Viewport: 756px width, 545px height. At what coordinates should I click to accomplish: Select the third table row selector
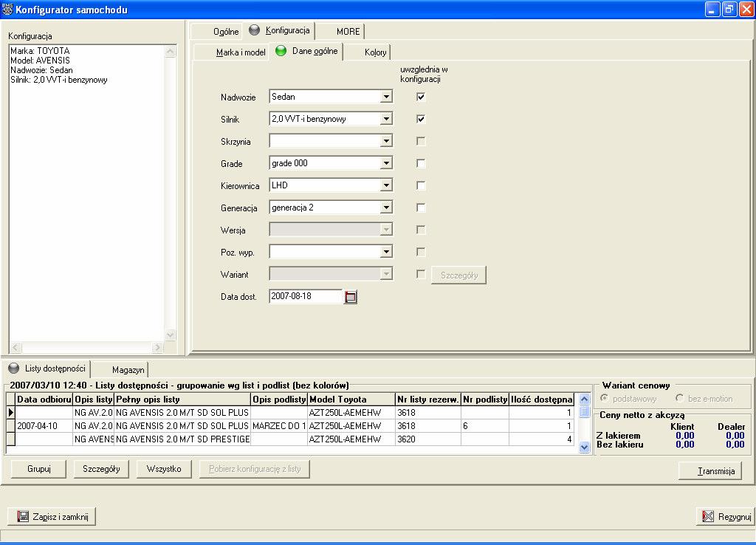10,439
